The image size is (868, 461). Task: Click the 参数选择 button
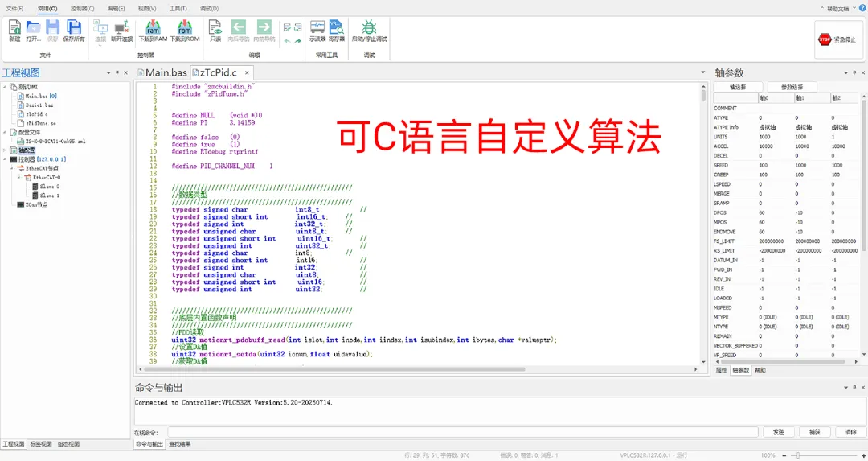792,87
